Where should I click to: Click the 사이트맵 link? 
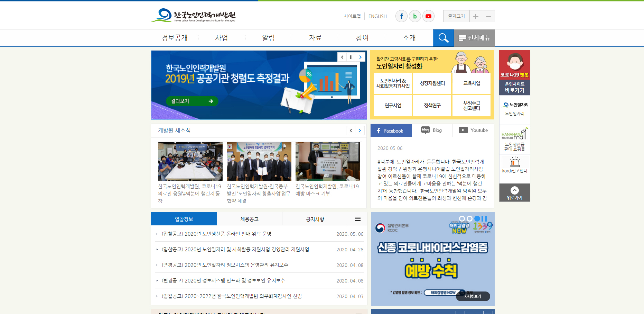tap(352, 16)
